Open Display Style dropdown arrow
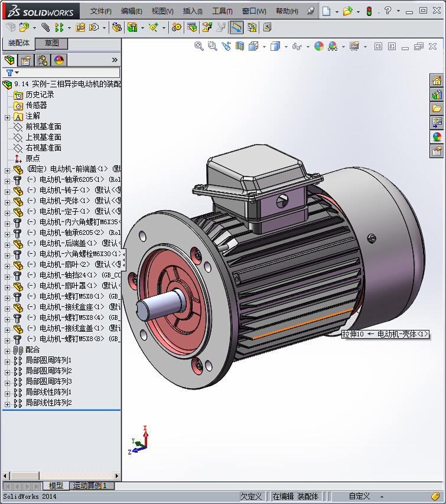The width and height of the screenshot is (446, 504). [286, 47]
